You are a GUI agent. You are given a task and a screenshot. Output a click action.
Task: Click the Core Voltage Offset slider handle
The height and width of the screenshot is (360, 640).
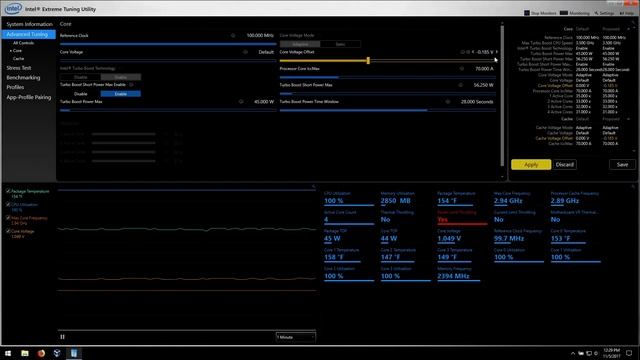368,60
